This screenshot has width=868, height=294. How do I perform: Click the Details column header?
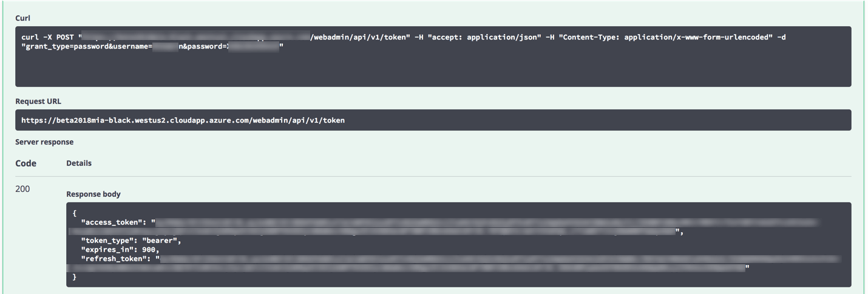(79, 163)
